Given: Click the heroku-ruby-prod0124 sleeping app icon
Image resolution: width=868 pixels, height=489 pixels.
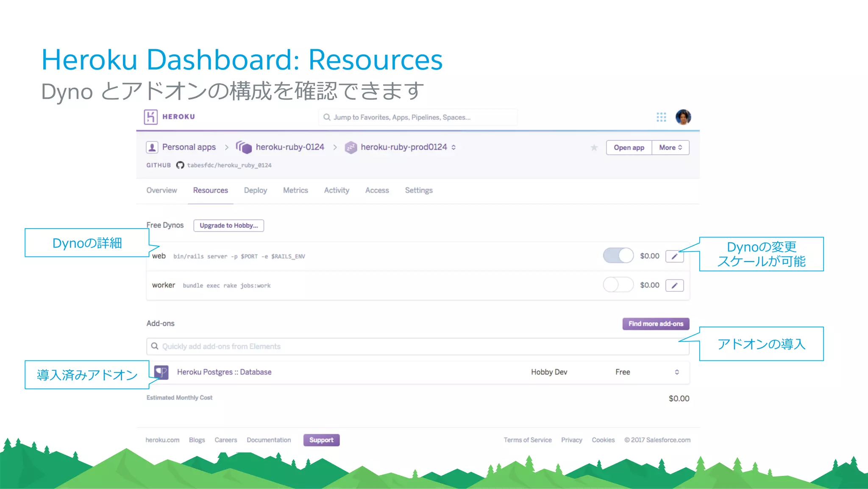Looking at the screenshot, I should coord(351,147).
